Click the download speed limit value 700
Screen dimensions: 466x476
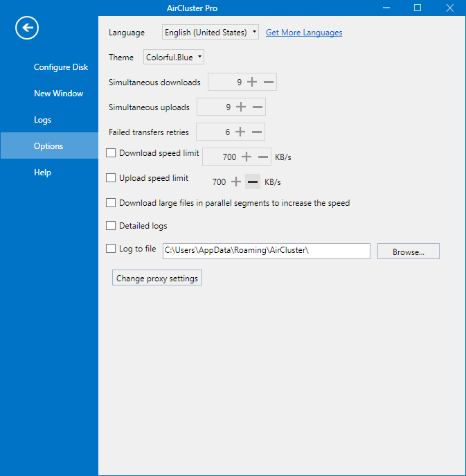click(x=229, y=157)
